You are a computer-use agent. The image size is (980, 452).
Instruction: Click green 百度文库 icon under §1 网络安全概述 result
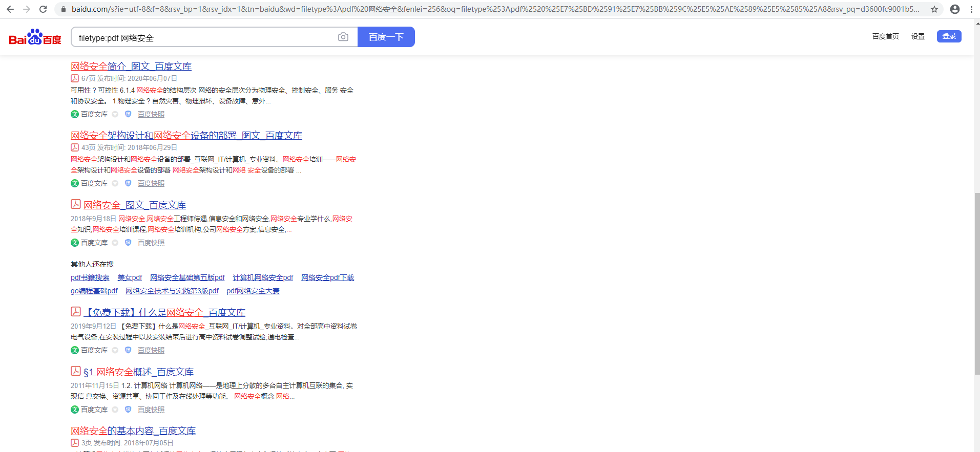click(75, 410)
